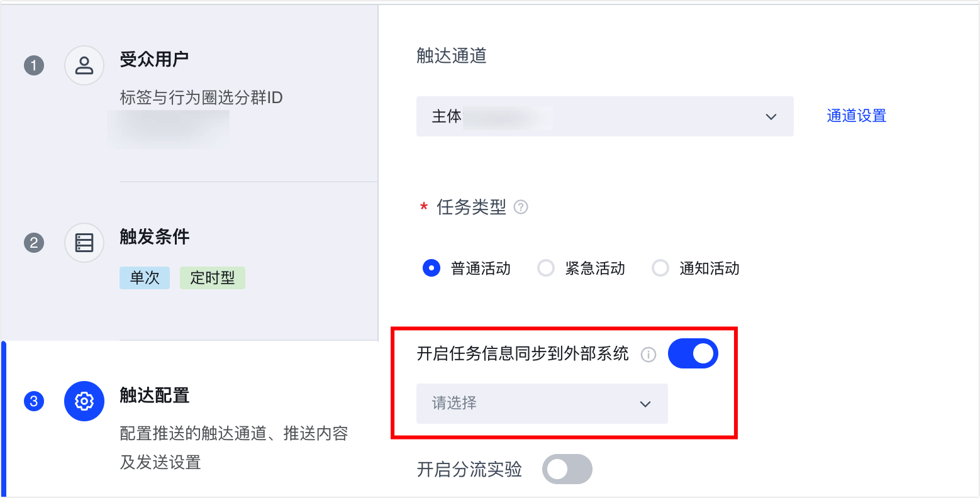This screenshot has height=498, width=980.
Task: Select the 通知活动 radio button
Action: 660,268
